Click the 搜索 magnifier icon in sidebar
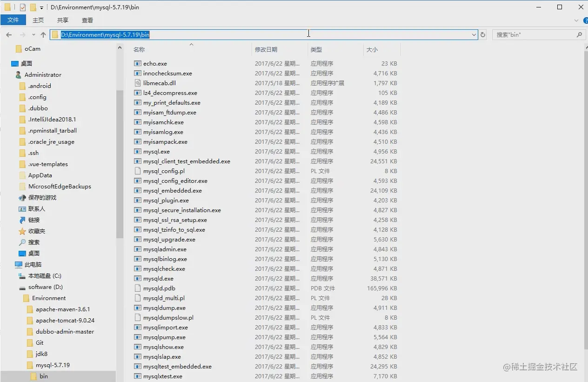The height and width of the screenshot is (382, 588). 22,242
